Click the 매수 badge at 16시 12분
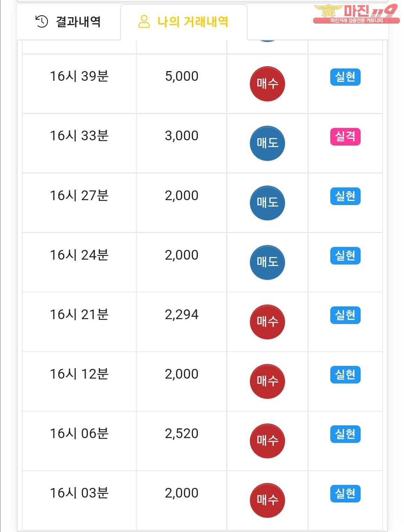 coord(267,381)
